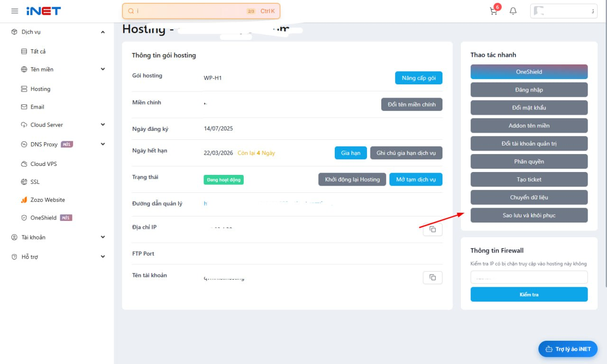This screenshot has width=607, height=364.
Task: Open the Trợ lý ảo iNET chat
Action: [x=568, y=349]
